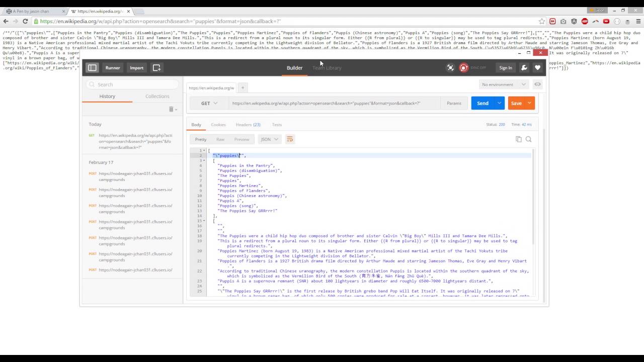Click the "Puppies in the Pantry" JSON line
This screenshot has width=644, height=362.
tap(246, 165)
